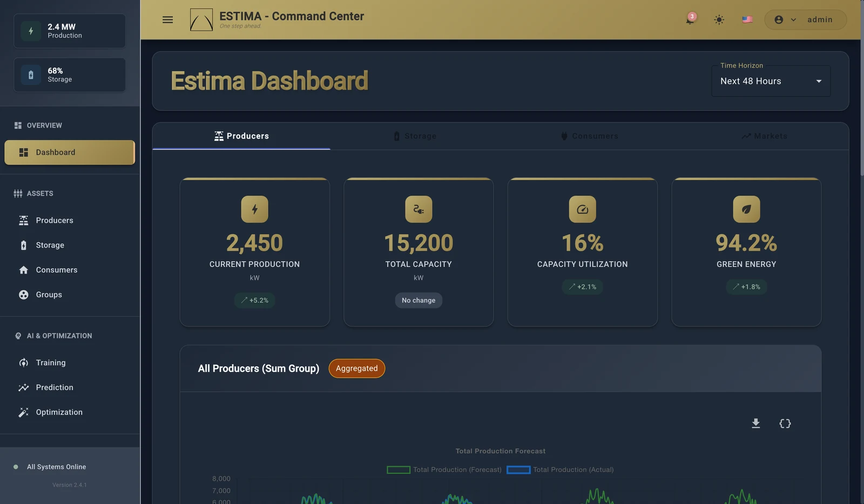The image size is (864, 504).
Task: Click the Time Horizon dropdown arrow
Action: tap(819, 81)
